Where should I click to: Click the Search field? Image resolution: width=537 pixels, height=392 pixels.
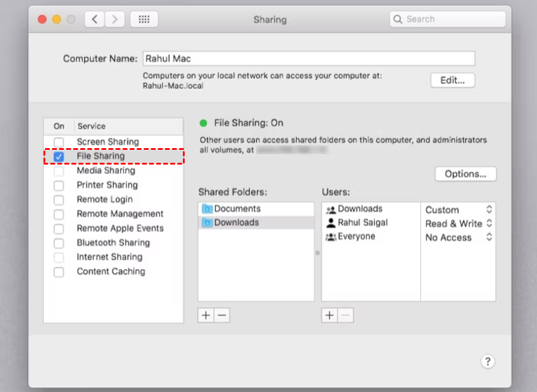pos(448,19)
